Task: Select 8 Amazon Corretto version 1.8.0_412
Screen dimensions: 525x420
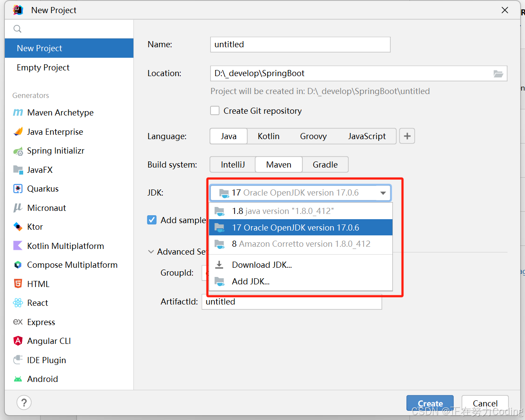Action: tap(301, 244)
